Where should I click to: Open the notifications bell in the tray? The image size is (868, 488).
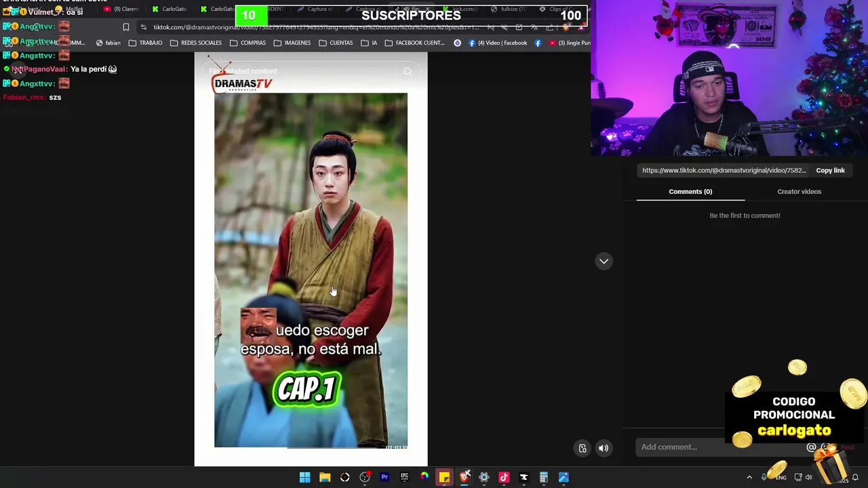coord(855,477)
